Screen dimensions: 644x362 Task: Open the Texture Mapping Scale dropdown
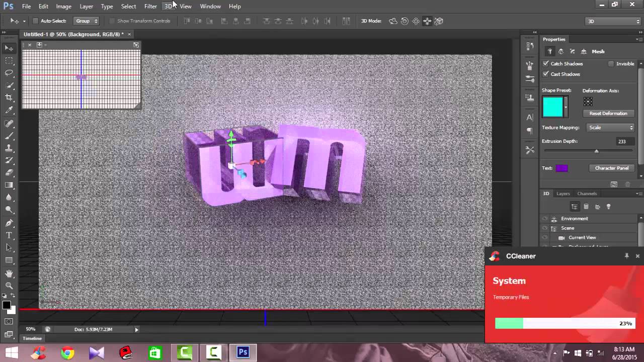tap(611, 128)
